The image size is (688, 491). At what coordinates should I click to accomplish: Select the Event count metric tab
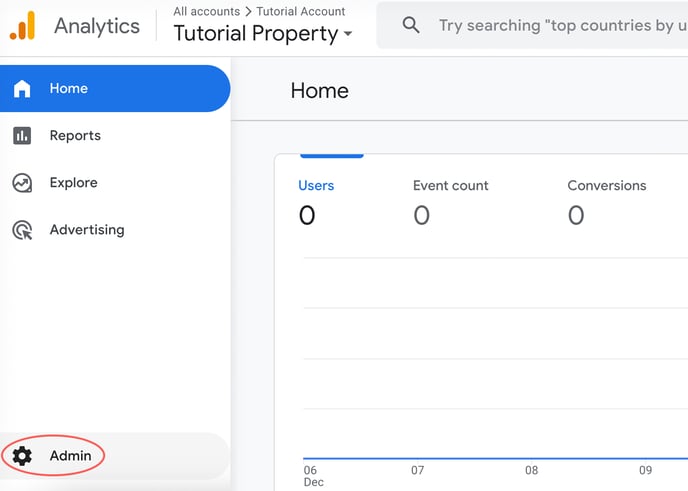click(451, 202)
